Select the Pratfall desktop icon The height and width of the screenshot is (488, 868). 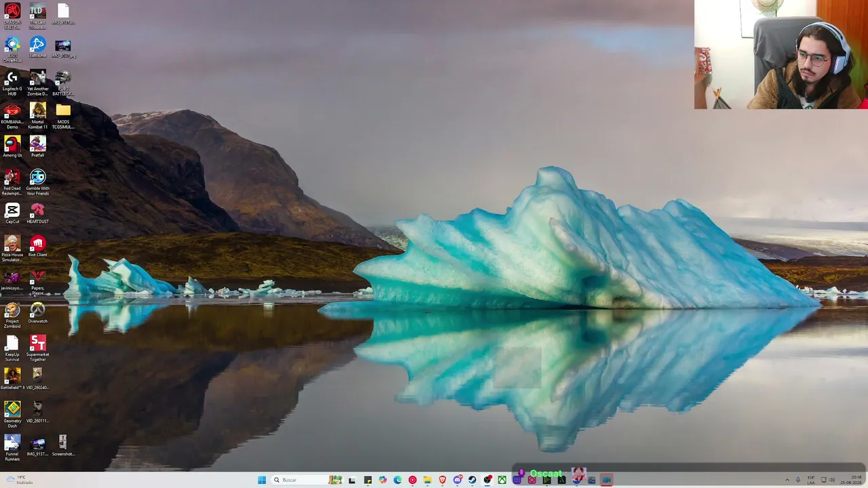[x=37, y=146]
